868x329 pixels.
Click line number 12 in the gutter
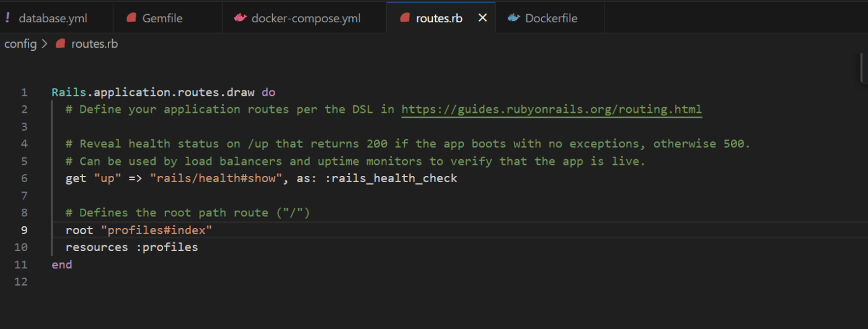[21, 281]
